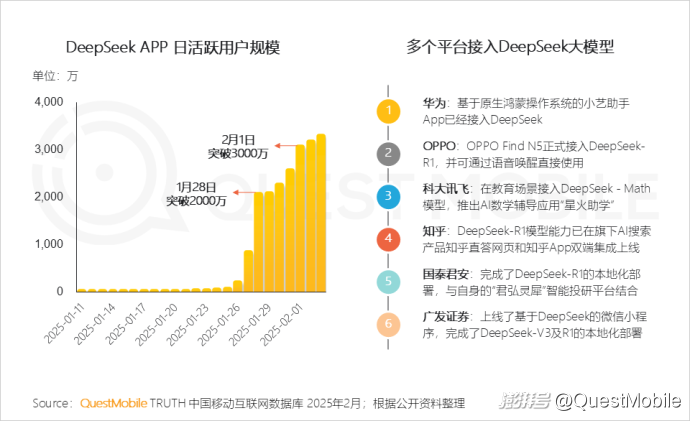Image resolution: width=690 pixels, height=421 pixels.
Task: Click the 4,000 y-axis label
Action: [x=49, y=102]
